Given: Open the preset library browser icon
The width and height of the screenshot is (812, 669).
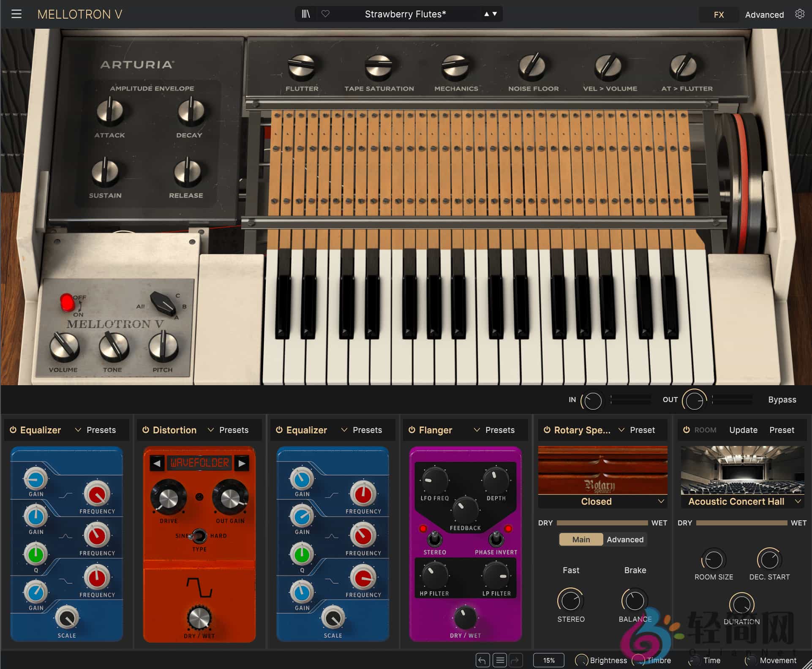Looking at the screenshot, I should click(306, 14).
